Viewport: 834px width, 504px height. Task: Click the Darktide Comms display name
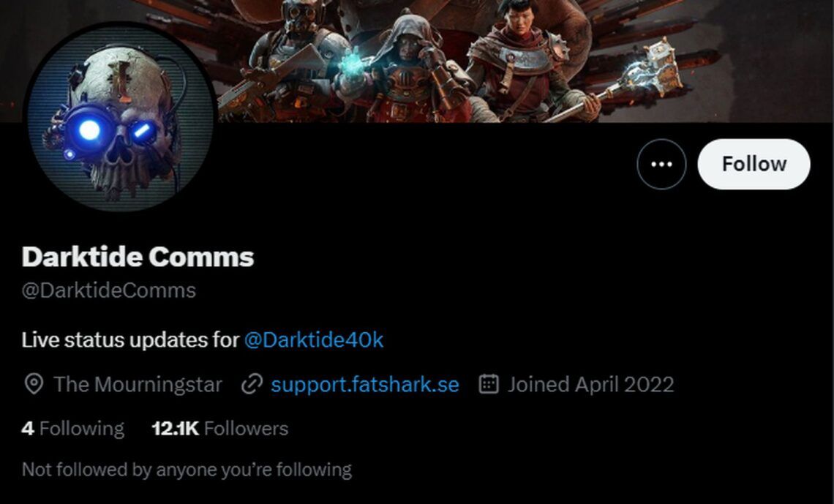138,257
